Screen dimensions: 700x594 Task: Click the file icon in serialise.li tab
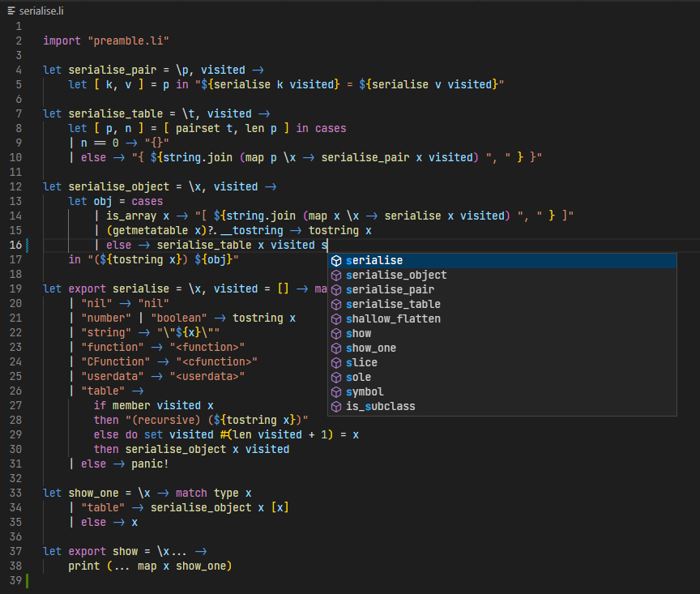11,11
